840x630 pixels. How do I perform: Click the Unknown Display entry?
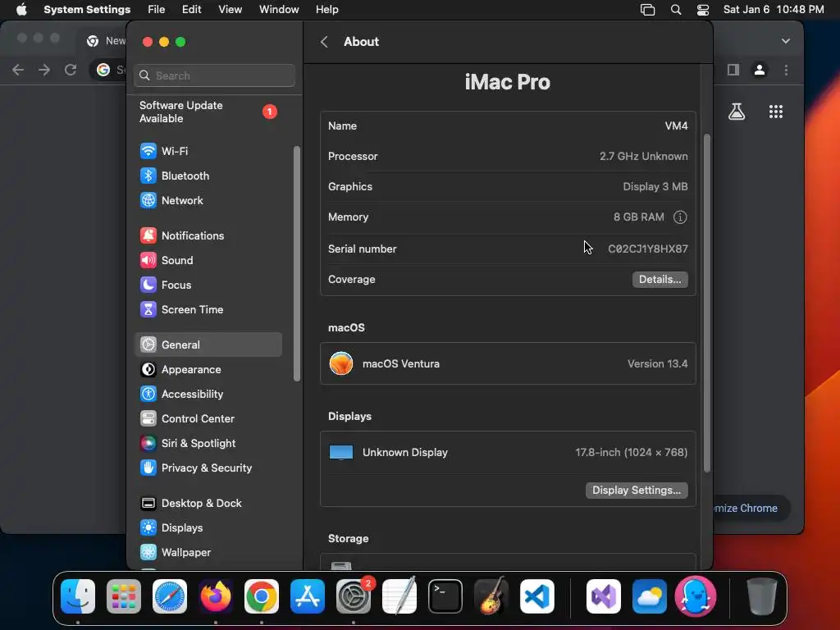pos(508,453)
